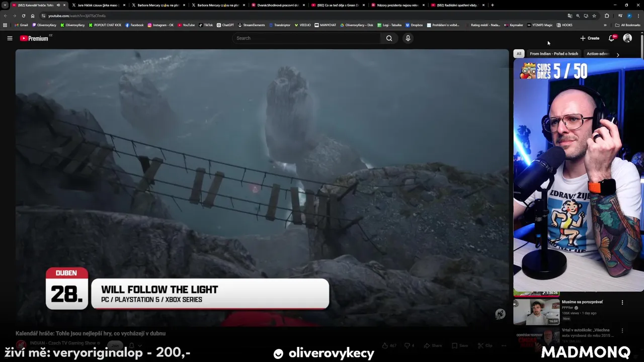Viewport: 644px width, 362px height.
Task: Open the Chrome three-dot menu
Action: tap(638, 16)
